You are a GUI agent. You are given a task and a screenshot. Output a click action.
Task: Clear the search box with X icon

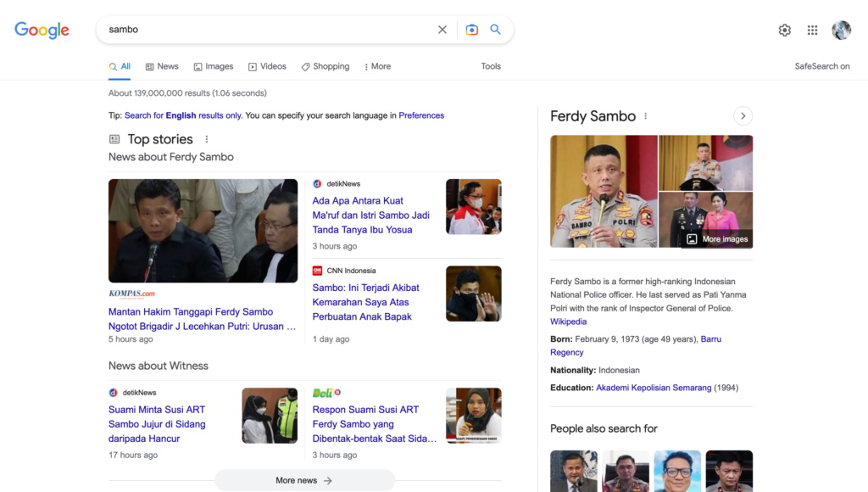(442, 30)
